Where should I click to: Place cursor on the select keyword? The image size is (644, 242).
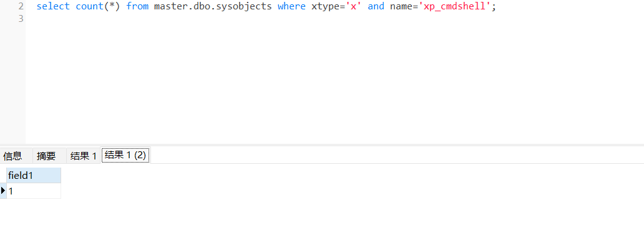(x=53, y=7)
